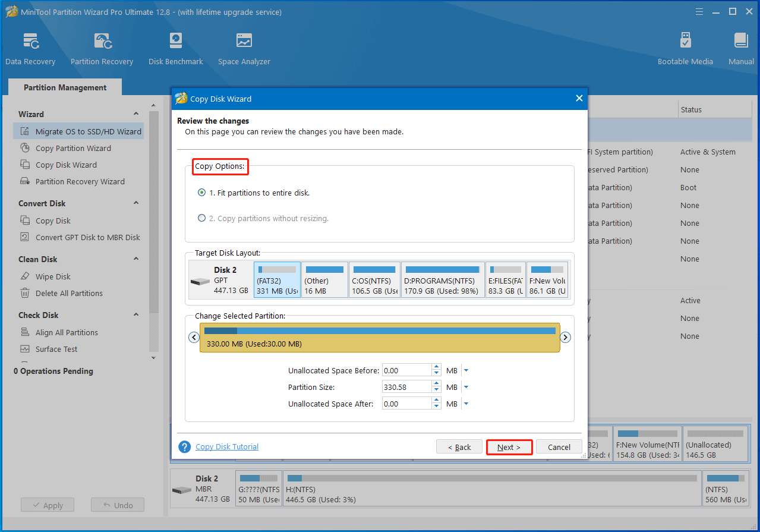Collapse the Wizard section
Screen dimensions: 760x532
point(135,114)
